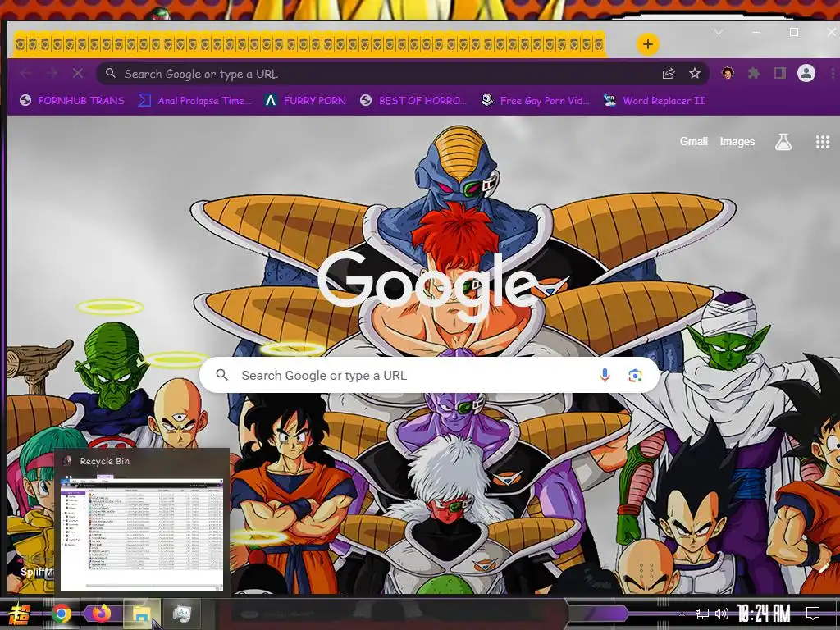Share this page using the share icon
Viewport: 840px width, 630px height.
click(x=668, y=73)
